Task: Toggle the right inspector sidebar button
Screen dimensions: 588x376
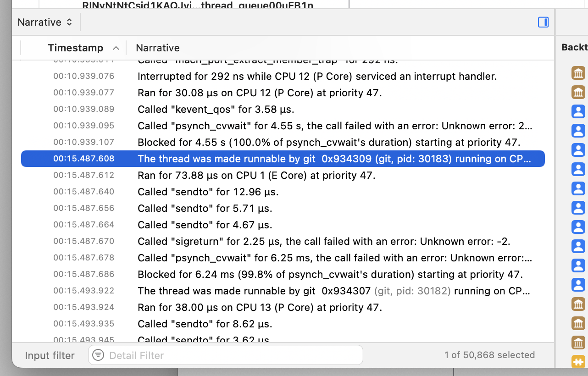Action: pyautogui.click(x=543, y=22)
